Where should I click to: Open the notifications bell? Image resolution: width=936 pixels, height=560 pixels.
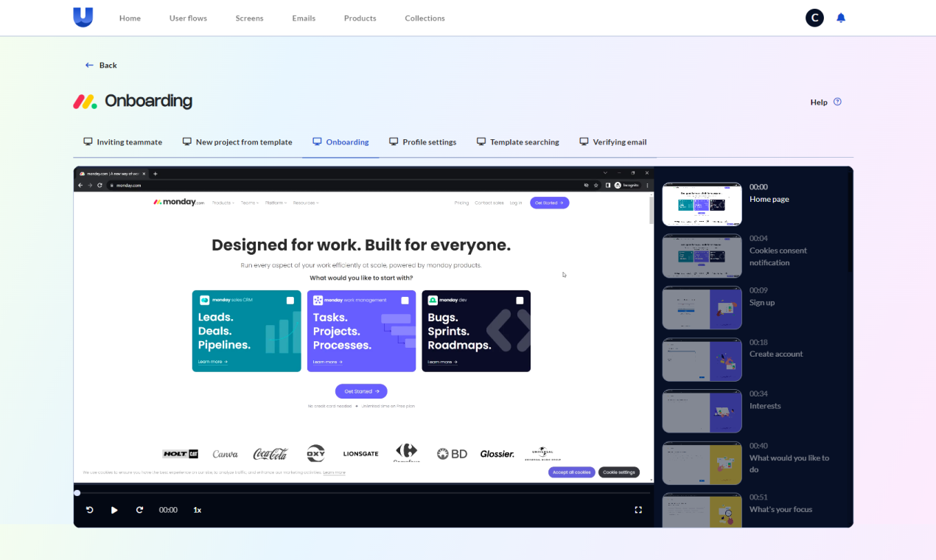point(841,18)
